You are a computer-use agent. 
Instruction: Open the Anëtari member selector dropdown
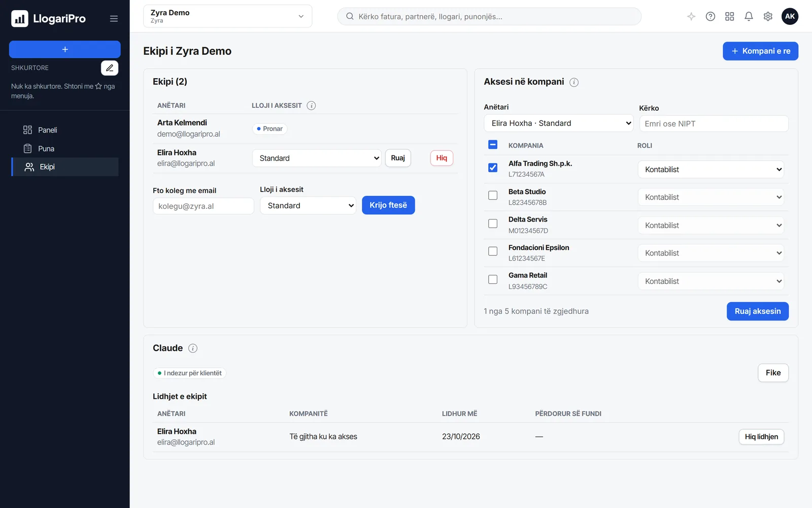tap(559, 123)
